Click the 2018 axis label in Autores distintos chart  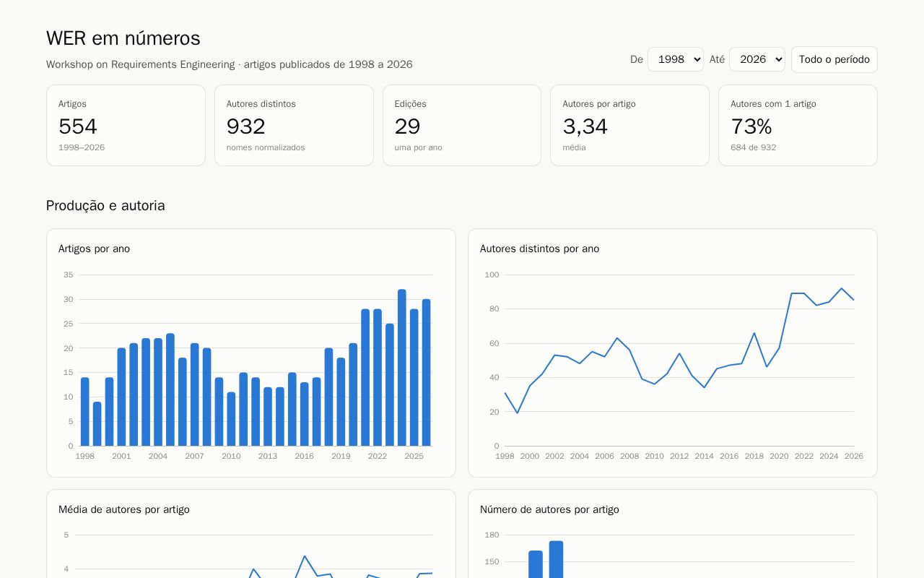click(x=754, y=456)
